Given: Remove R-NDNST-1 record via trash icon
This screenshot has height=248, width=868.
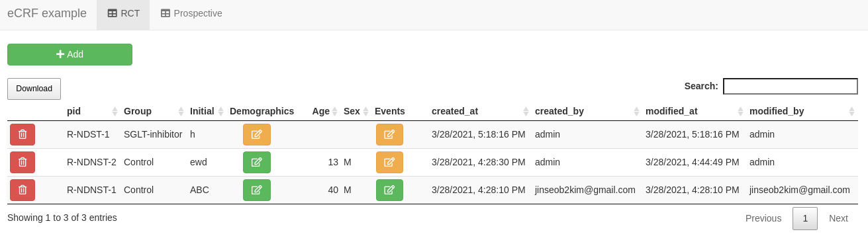Looking at the screenshot, I should 23,190.
